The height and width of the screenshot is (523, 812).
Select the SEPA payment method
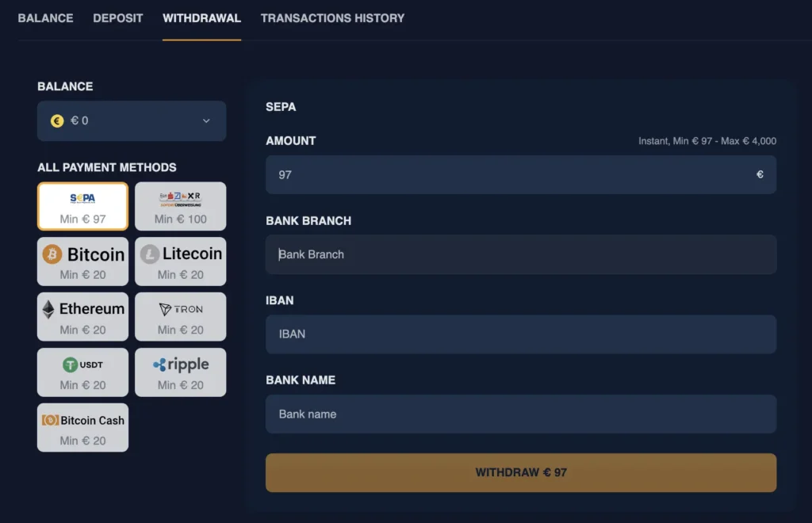(x=82, y=206)
